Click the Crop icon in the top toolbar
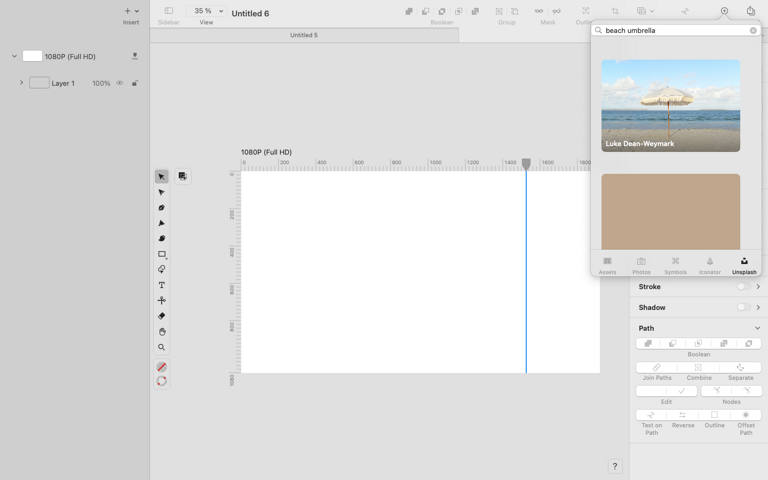Viewport: 768px width, 480px height. click(615, 11)
